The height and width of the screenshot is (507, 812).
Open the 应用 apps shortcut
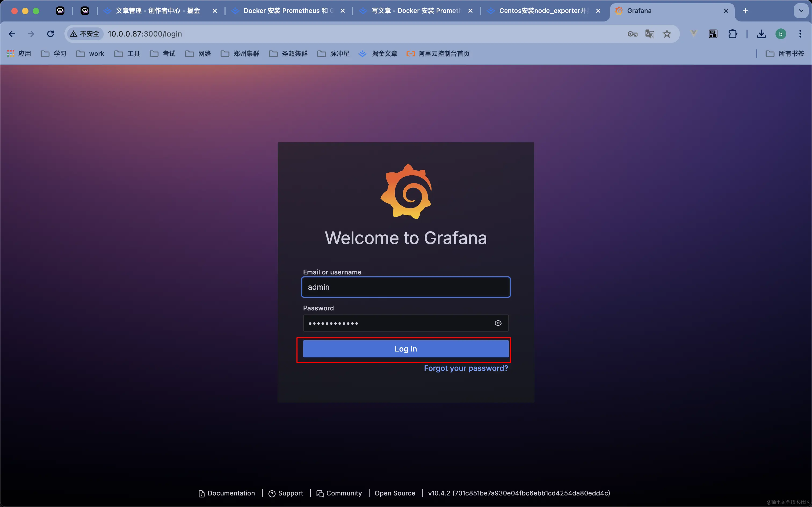coord(19,54)
